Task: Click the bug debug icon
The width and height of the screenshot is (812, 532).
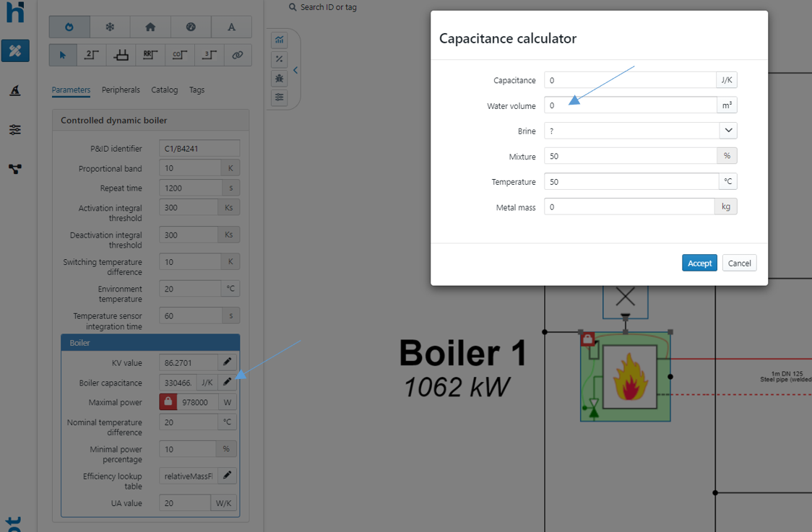Action: [x=280, y=78]
